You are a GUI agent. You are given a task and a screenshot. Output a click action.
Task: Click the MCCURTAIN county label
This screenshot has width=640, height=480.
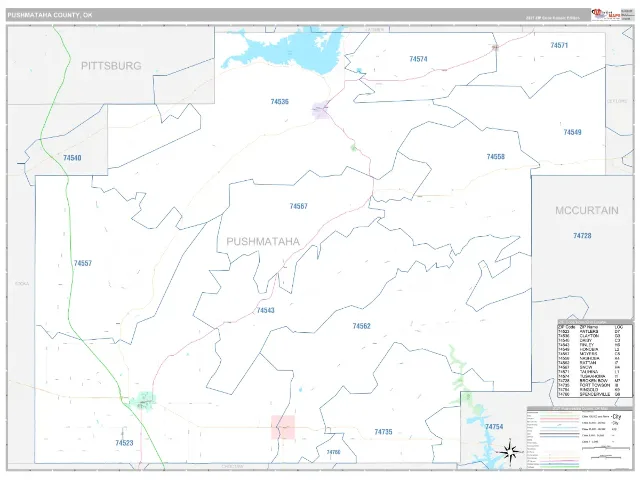587,210
